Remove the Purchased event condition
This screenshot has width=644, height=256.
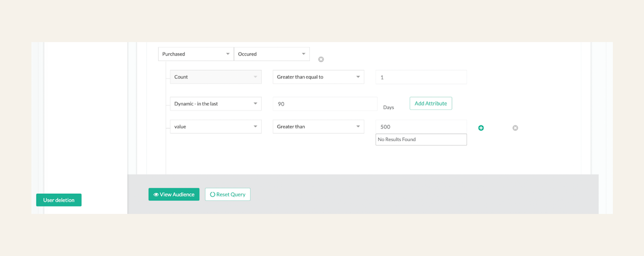321,59
